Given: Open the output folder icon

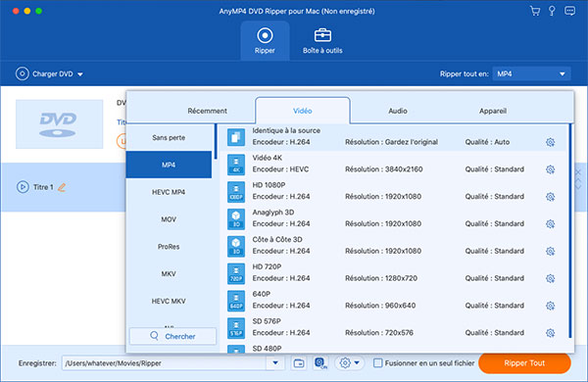Looking at the screenshot, I should pos(299,362).
